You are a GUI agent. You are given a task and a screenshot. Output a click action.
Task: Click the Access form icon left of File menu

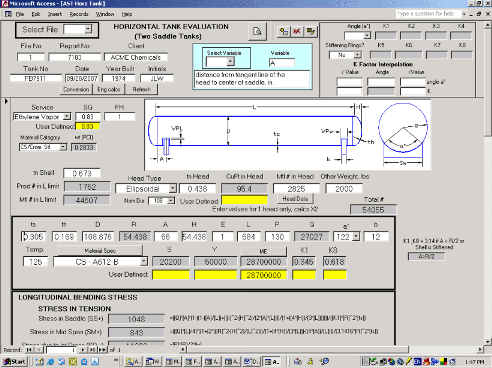[x=8, y=14]
